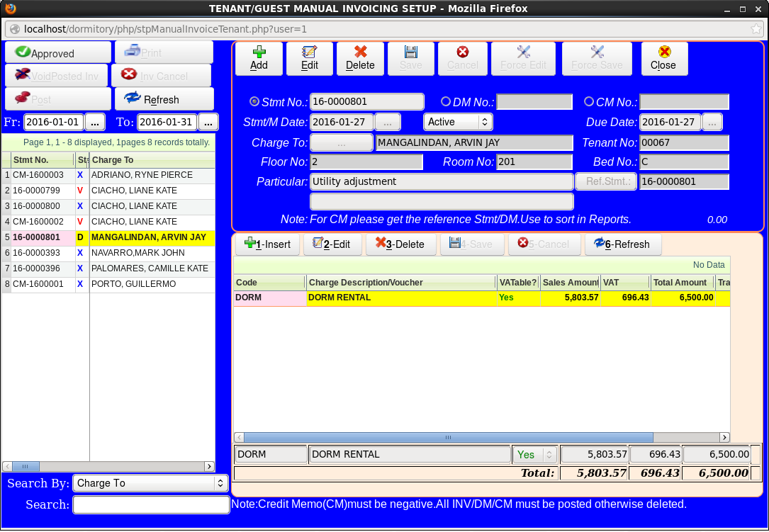Open the From date picker ellipsis button
Image resolution: width=769 pixels, height=532 pixels.
pos(95,122)
